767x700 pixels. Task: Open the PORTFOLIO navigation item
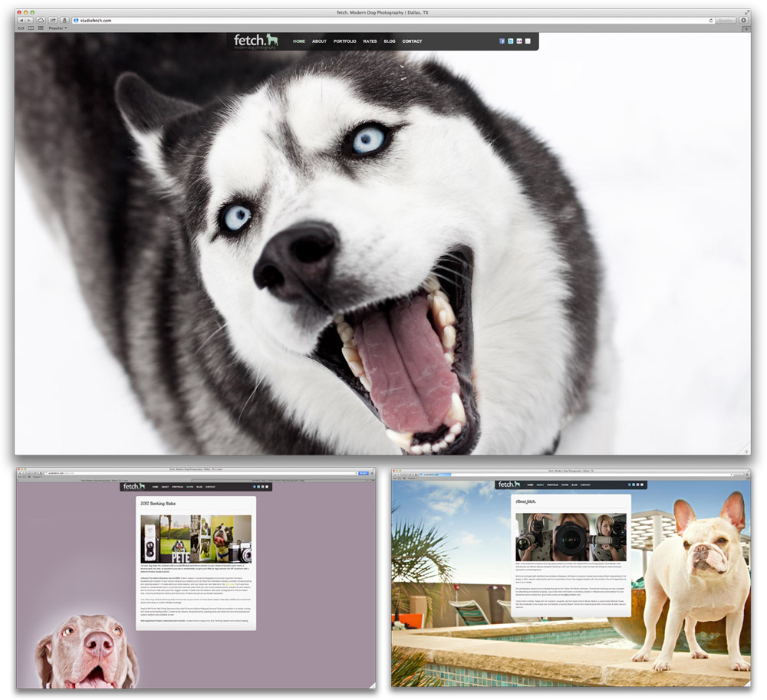(344, 41)
